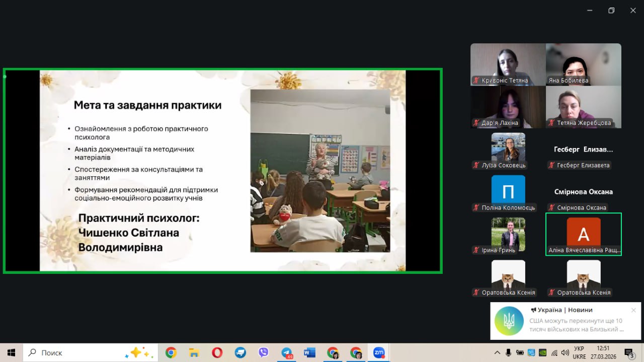Open Viber from the taskbar

tap(264, 352)
